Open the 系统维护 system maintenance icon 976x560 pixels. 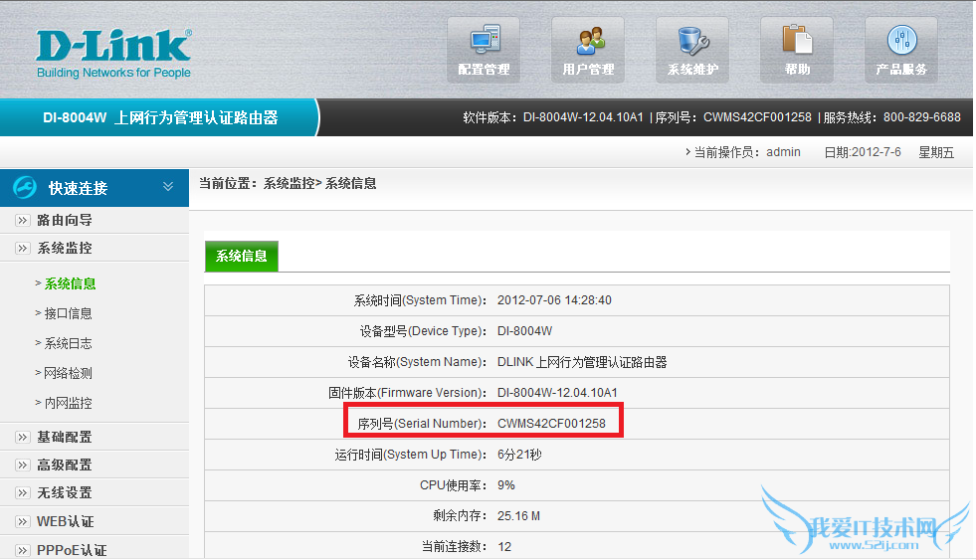(692, 51)
